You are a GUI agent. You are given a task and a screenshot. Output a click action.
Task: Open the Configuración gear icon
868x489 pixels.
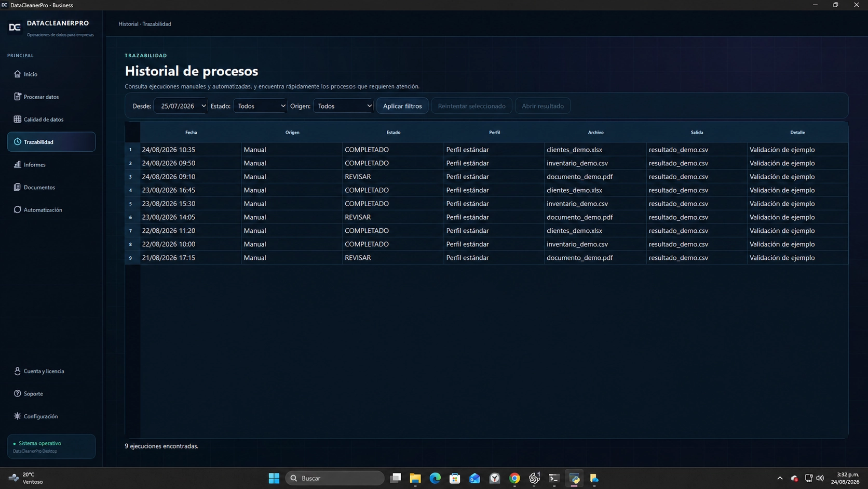(x=17, y=416)
